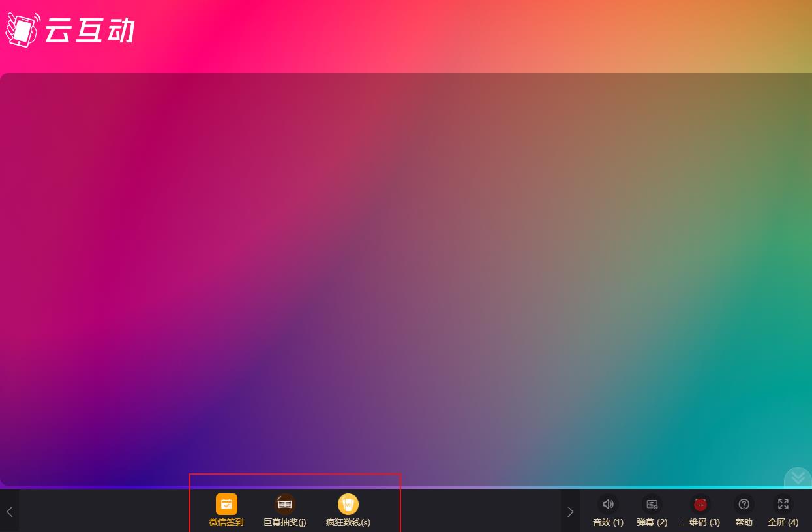Click the 帮助 question mark icon

click(744, 504)
